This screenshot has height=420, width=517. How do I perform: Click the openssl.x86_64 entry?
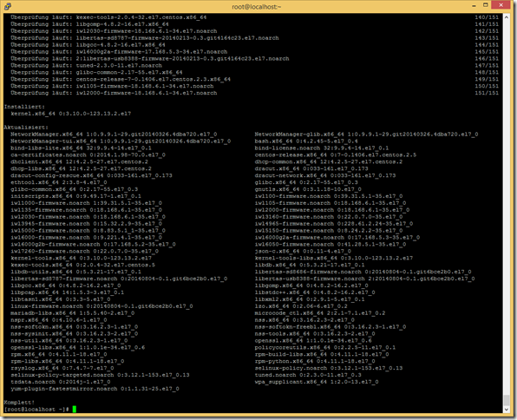point(313,340)
